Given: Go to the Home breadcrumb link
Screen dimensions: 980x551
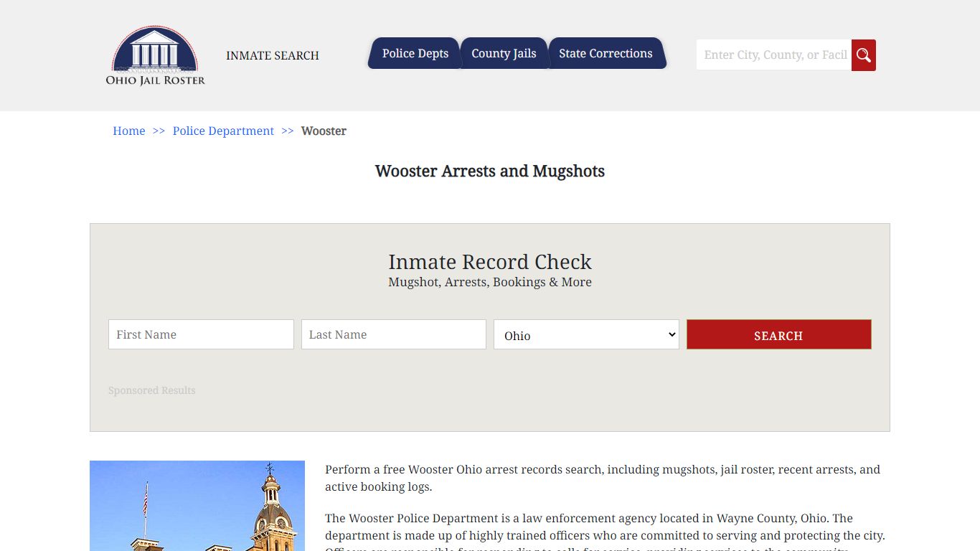Looking at the screenshot, I should click(x=129, y=131).
